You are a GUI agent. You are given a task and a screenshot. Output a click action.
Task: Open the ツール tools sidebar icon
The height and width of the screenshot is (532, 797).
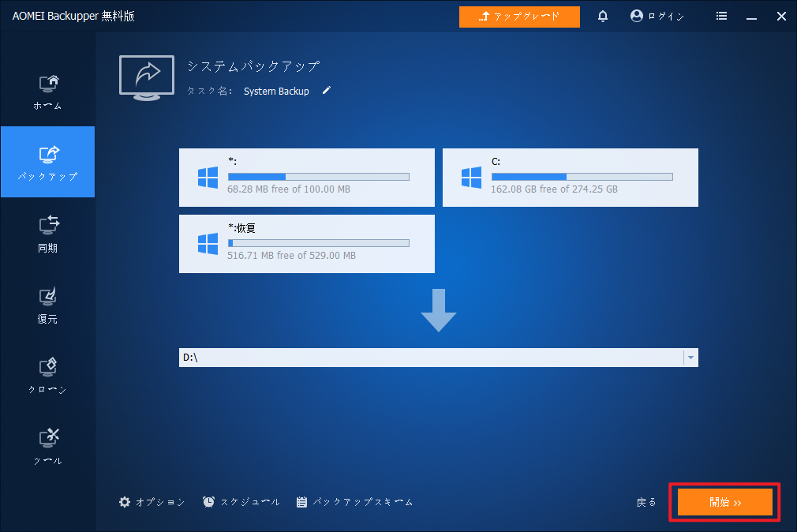tap(48, 447)
